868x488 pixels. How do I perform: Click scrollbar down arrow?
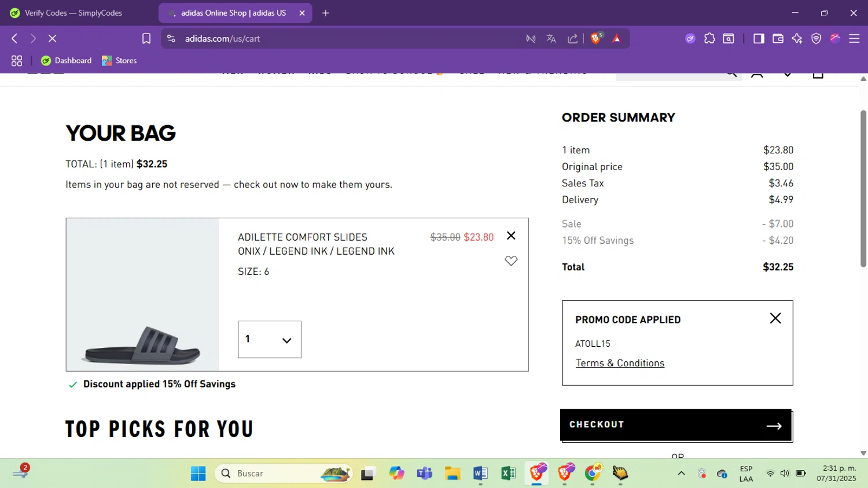pyautogui.click(x=863, y=453)
